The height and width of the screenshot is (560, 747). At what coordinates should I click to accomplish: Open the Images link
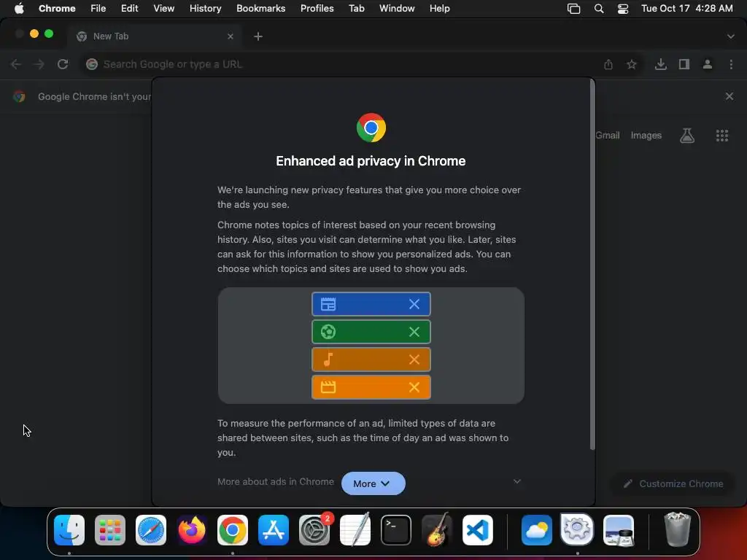(x=646, y=135)
